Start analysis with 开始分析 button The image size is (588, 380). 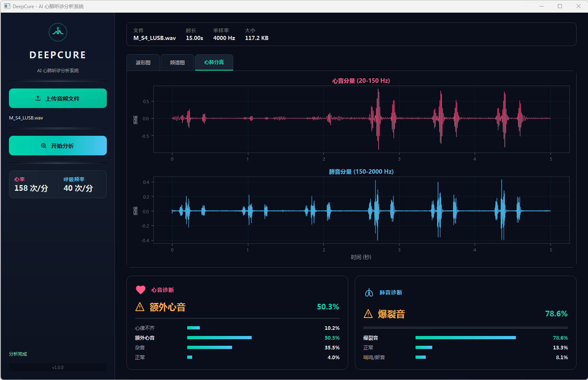click(x=58, y=146)
